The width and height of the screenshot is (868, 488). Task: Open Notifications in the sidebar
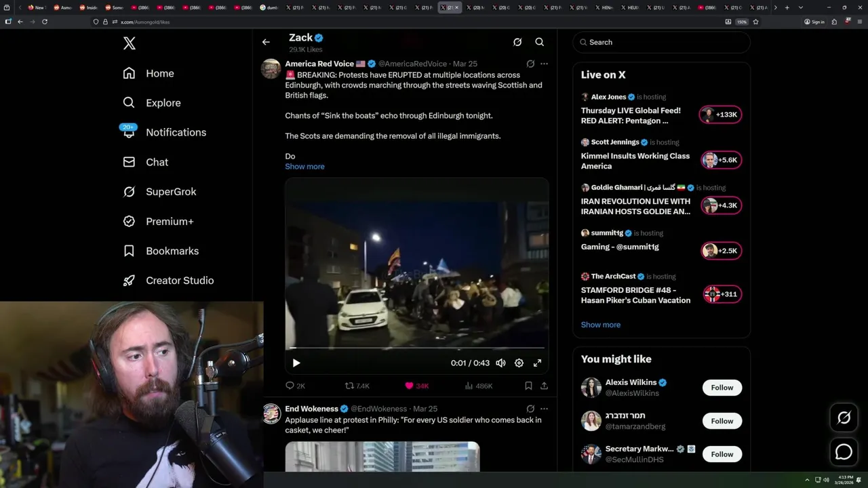pos(164,132)
